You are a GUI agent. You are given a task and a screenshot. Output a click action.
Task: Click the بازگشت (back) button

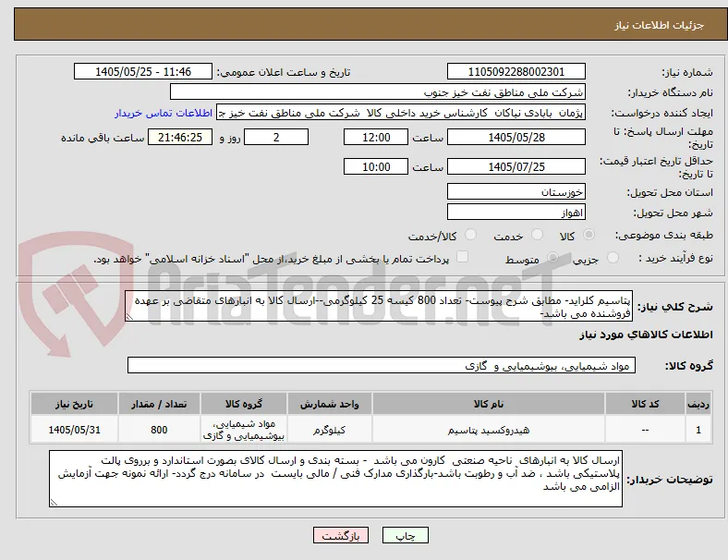pyautogui.click(x=341, y=535)
